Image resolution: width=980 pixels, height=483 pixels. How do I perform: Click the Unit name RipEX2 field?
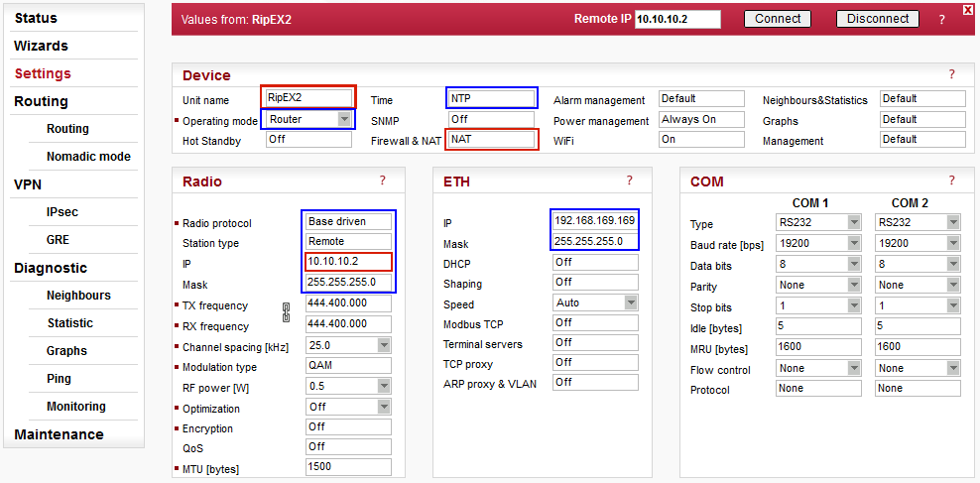click(308, 98)
